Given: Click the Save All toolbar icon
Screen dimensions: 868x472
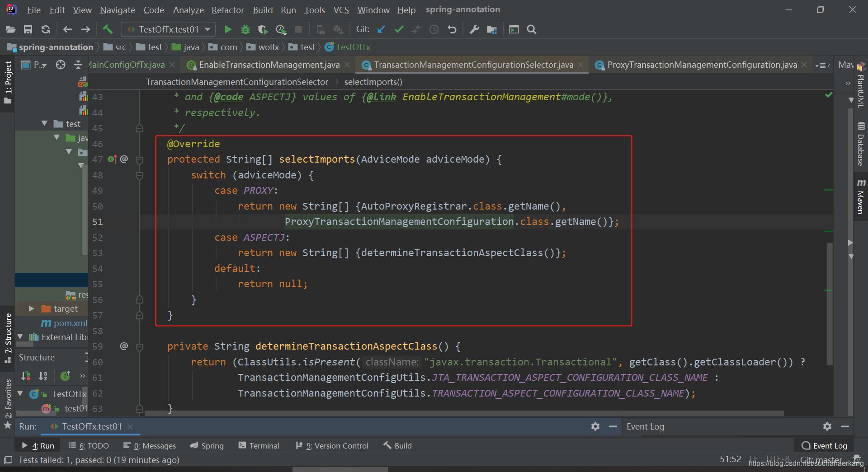Looking at the screenshot, I should pos(28,29).
